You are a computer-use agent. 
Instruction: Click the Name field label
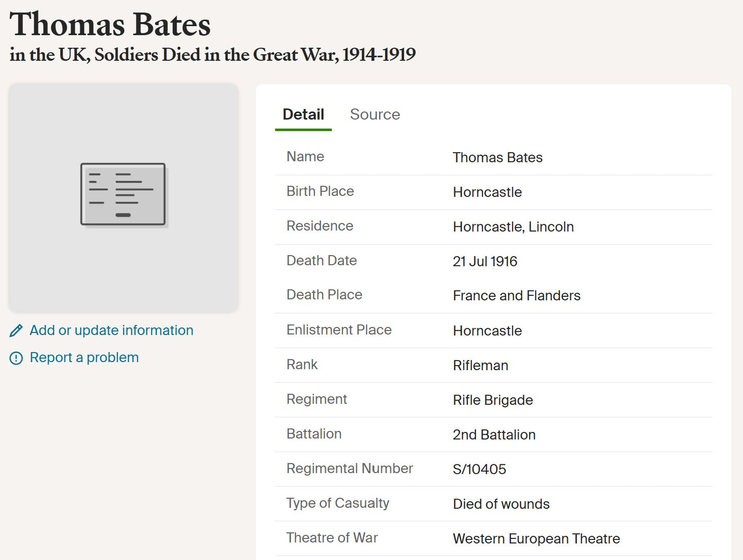pyautogui.click(x=305, y=156)
